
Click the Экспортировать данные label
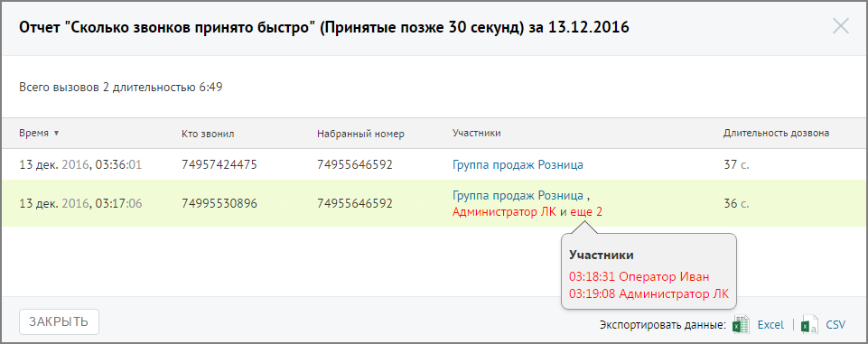663,325
